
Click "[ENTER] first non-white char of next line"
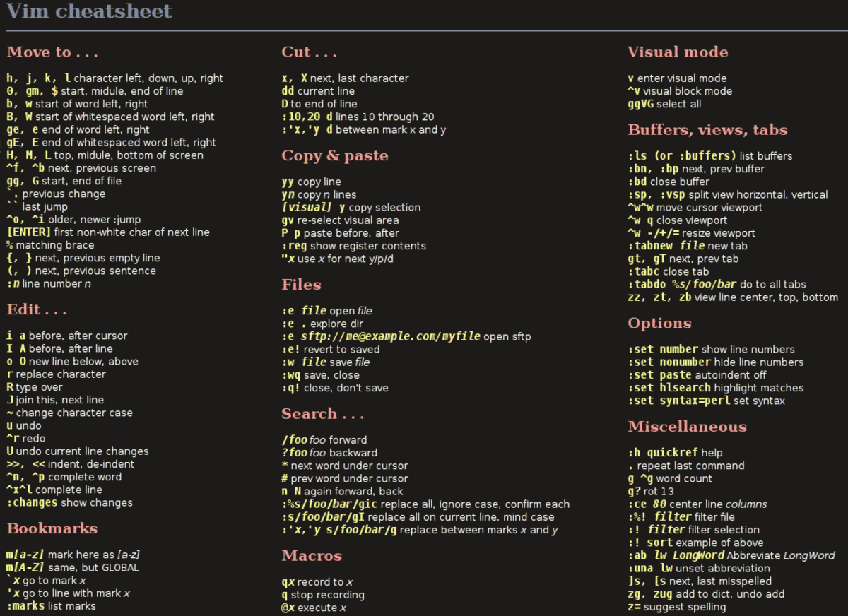tap(108, 232)
